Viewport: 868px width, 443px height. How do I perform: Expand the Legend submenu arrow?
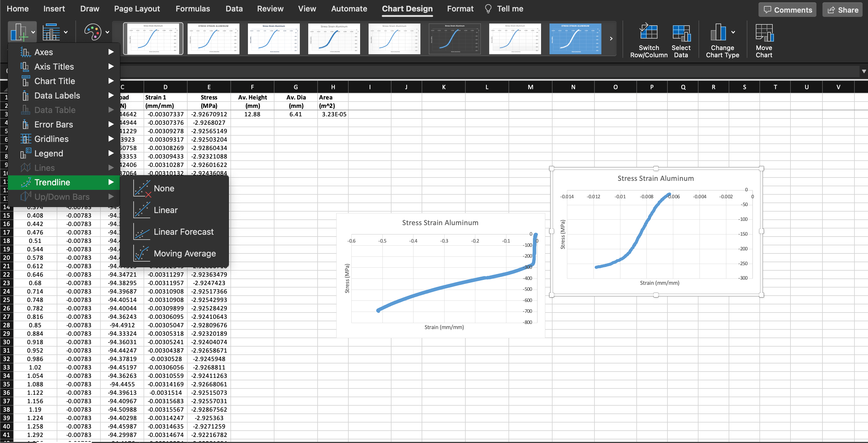[111, 153]
